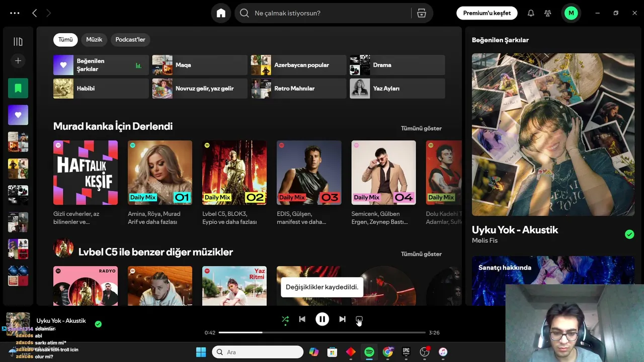Toggle the repeat button
Viewport: 644px width, 362px height.
[x=359, y=319]
